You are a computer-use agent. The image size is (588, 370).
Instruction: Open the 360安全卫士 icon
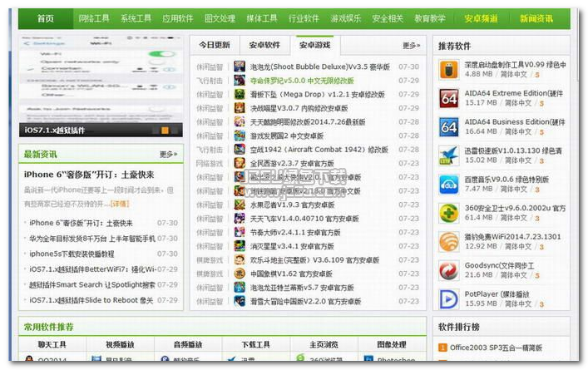(x=449, y=213)
